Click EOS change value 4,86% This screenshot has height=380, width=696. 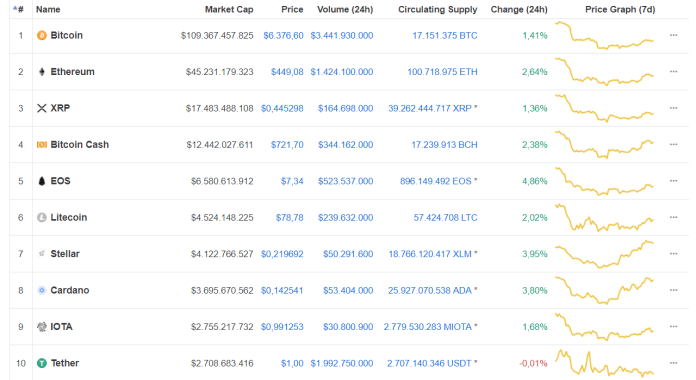535,181
